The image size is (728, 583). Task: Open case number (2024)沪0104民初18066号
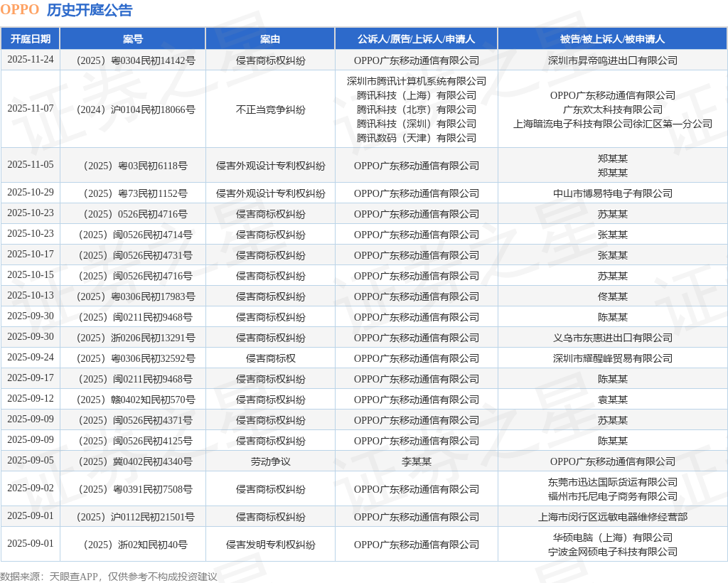coord(132,109)
